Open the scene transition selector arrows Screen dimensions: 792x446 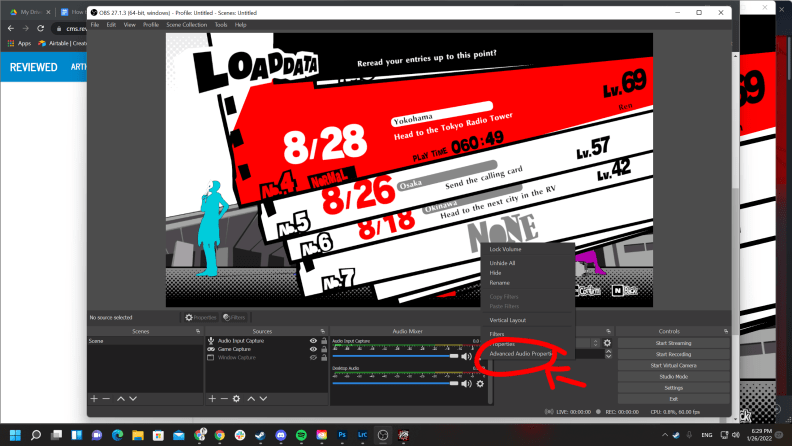596,343
